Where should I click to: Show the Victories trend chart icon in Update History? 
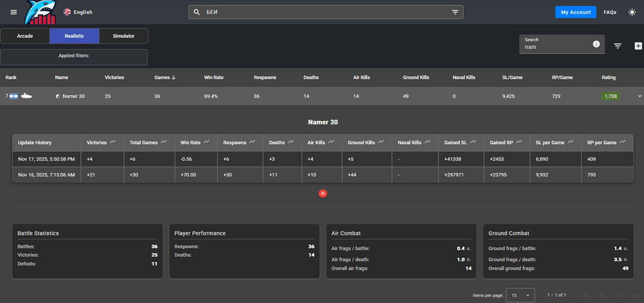pos(113,142)
